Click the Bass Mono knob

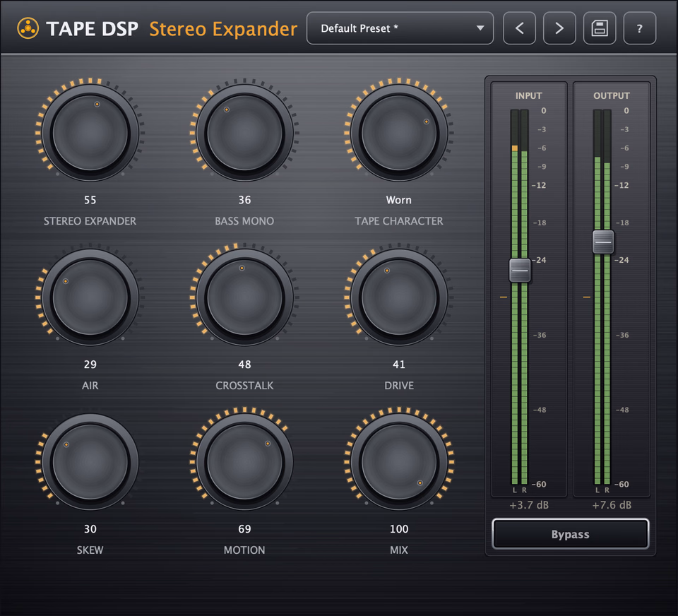[245, 133]
